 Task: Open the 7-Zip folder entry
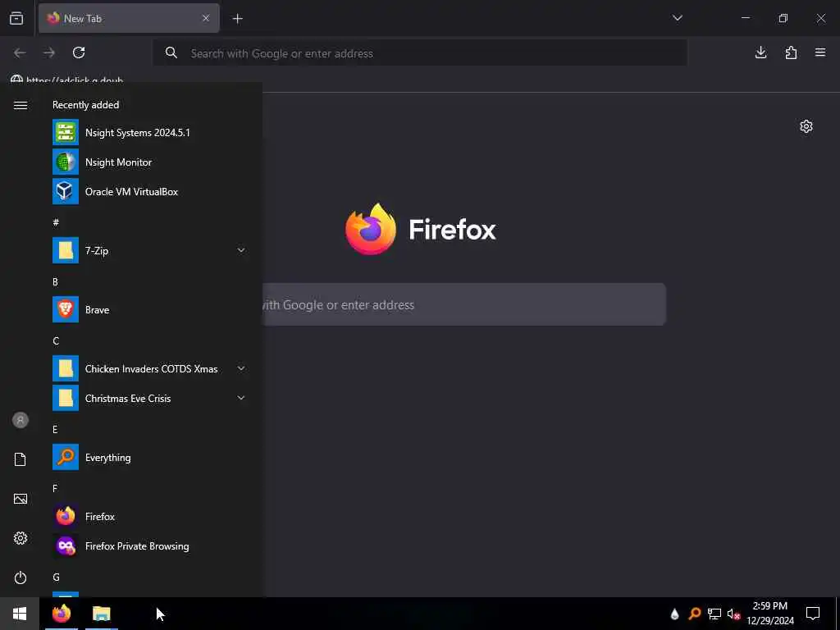[x=150, y=250]
